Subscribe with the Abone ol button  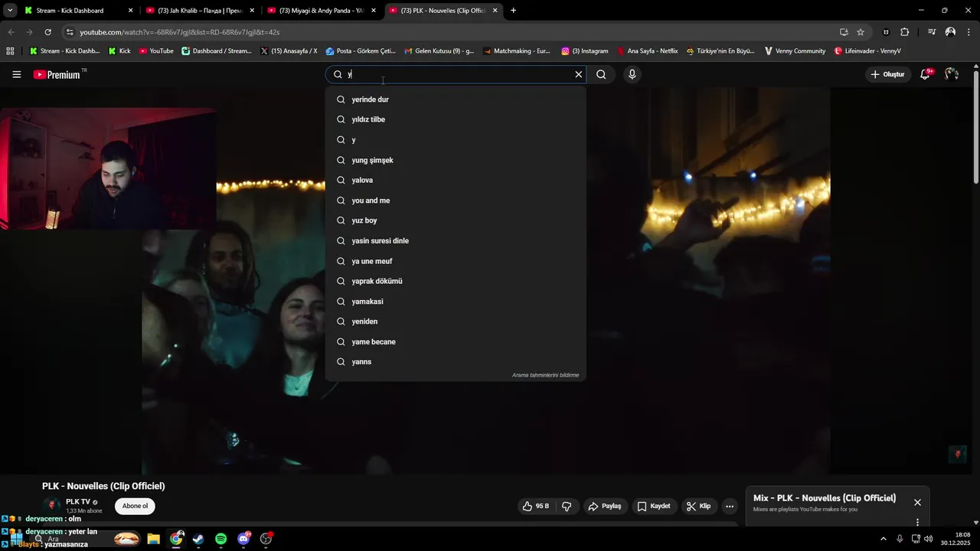135,506
